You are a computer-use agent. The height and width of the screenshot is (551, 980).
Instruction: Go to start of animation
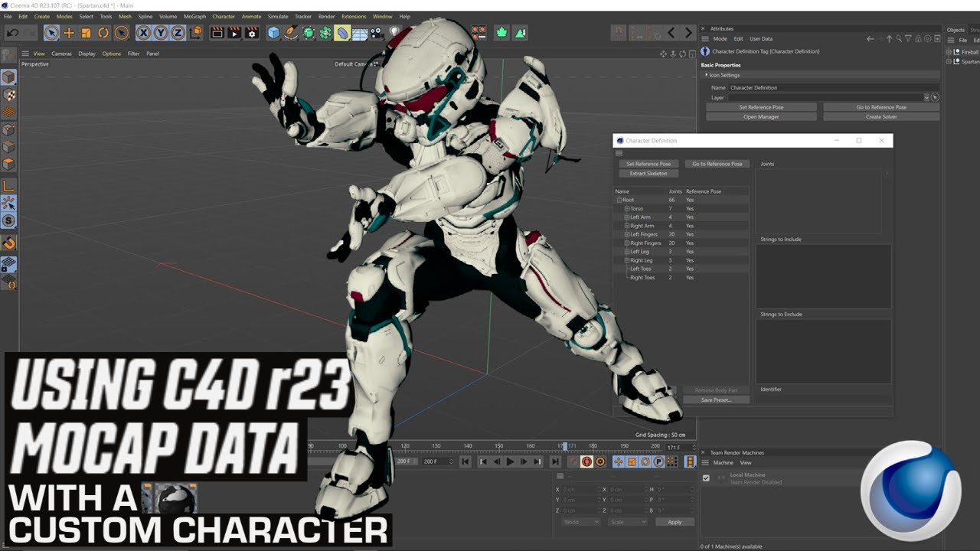[x=465, y=461]
